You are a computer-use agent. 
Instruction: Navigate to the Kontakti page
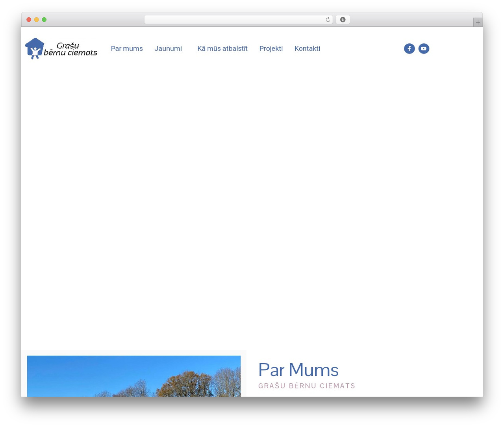[x=307, y=48]
